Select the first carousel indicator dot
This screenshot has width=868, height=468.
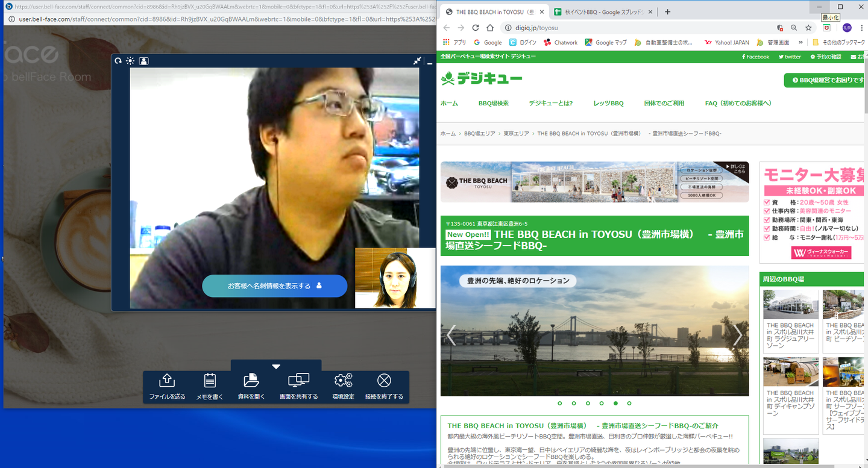[x=560, y=403]
